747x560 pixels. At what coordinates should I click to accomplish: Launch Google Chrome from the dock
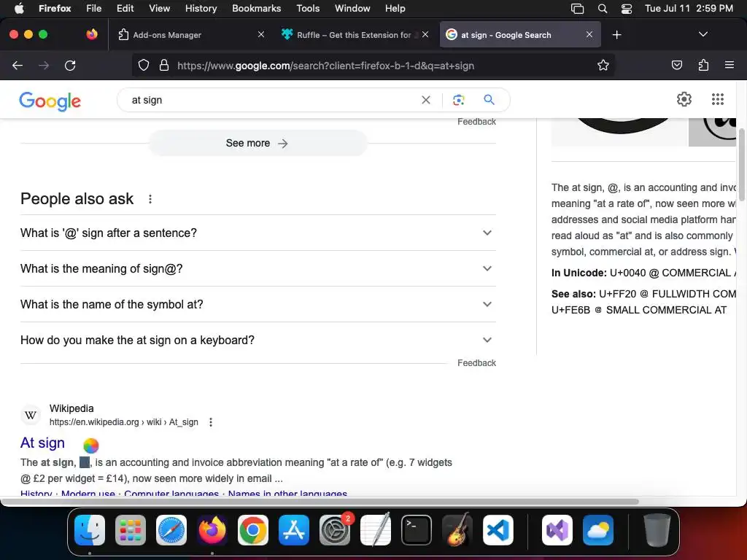(253, 530)
